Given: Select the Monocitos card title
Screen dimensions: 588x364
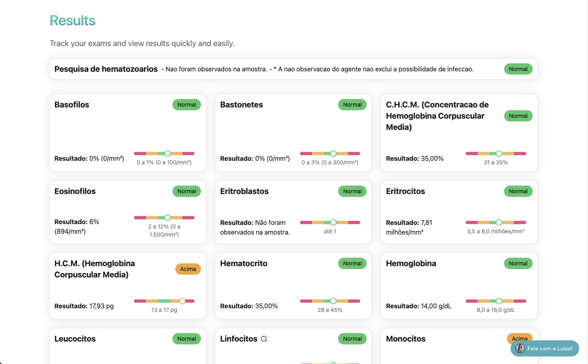Looking at the screenshot, I should [406, 339].
